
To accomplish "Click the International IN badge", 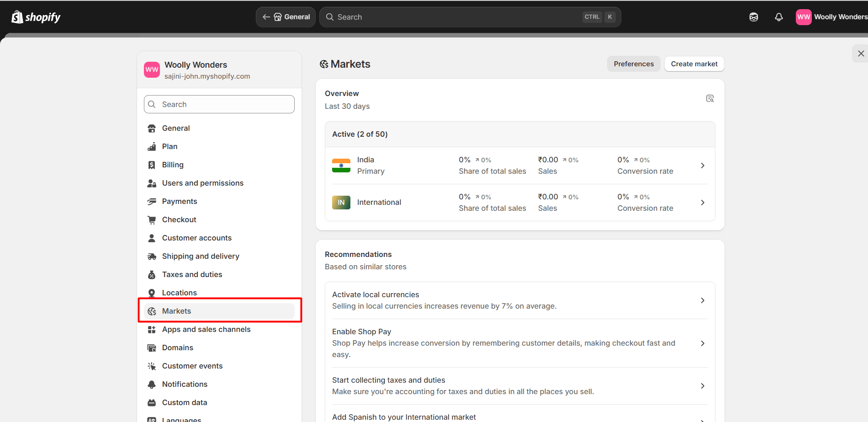I will pos(341,203).
